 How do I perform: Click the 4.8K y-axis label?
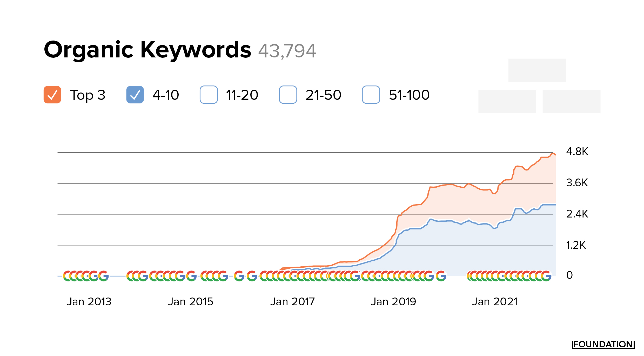tap(577, 151)
